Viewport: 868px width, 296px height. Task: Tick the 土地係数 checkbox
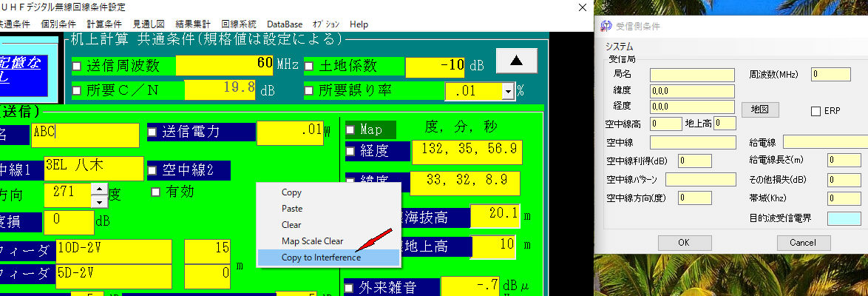pos(309,66)
